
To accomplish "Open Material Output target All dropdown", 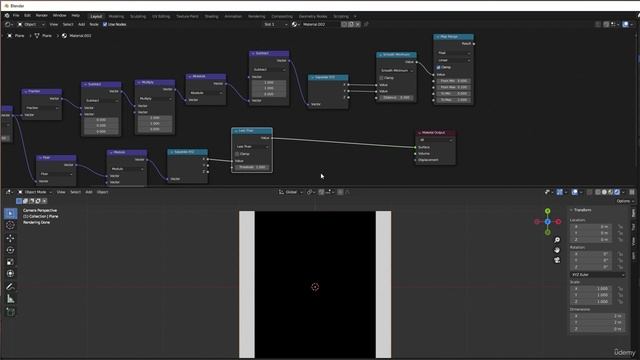I will click(436, 140).
